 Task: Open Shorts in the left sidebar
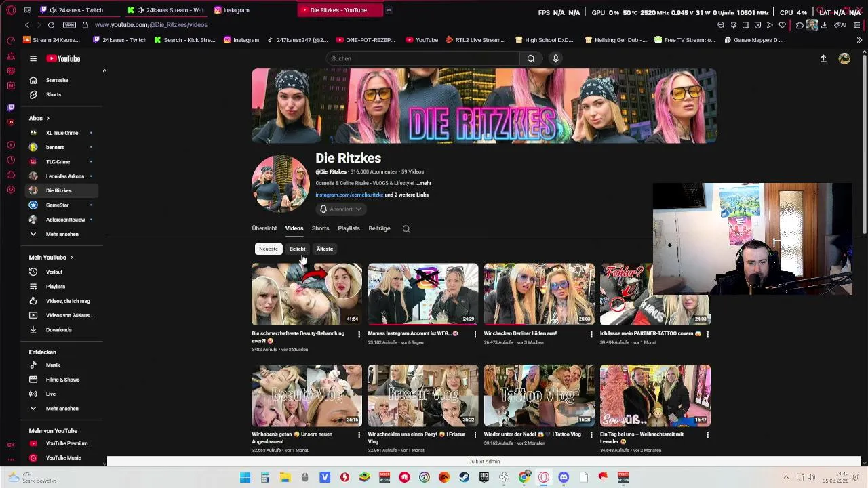(x=54, y=94)
